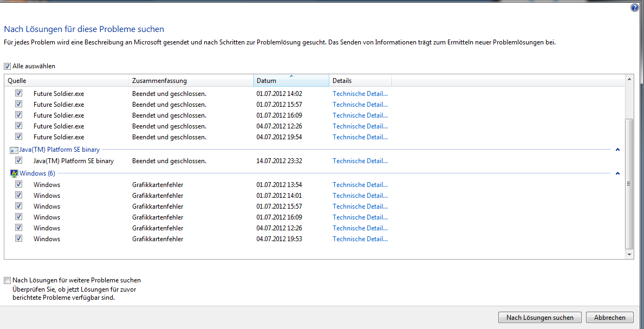
Task: Toggle the Alle auswählen checkbox
Action: pos(7,66)
